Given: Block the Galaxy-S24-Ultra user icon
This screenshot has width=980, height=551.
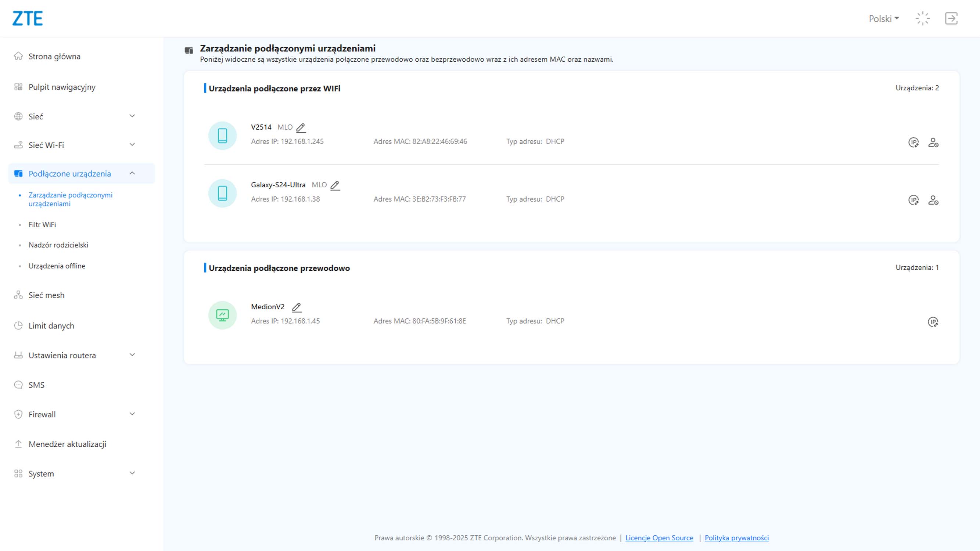Looking at the screenshot, I should (x=933, y=201).
